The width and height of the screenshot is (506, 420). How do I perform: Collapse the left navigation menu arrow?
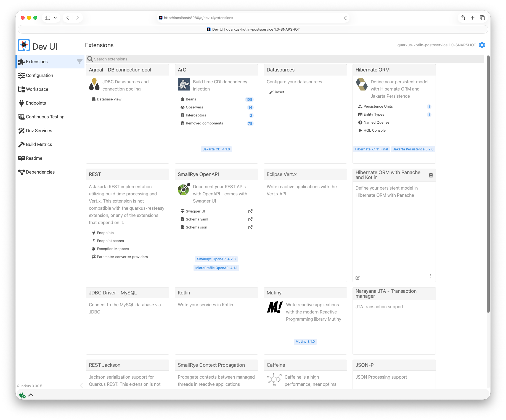pyautogui.click(x=81, y=386)
